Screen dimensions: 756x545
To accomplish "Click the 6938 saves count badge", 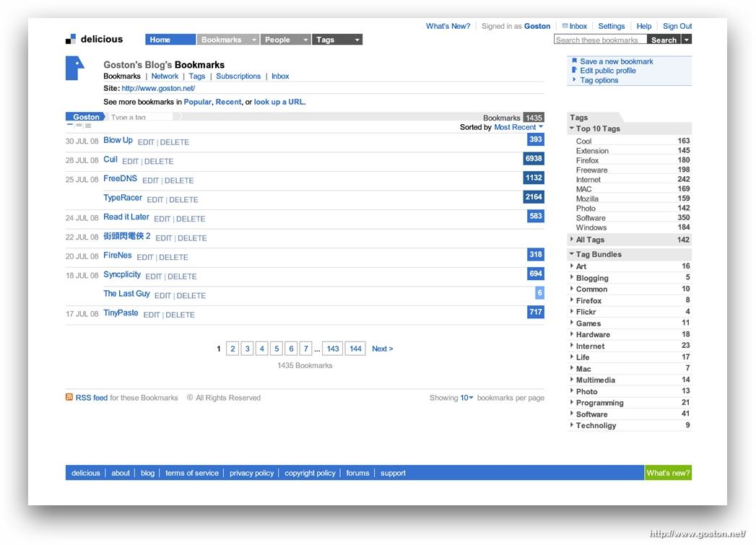I will coord(534,159).
